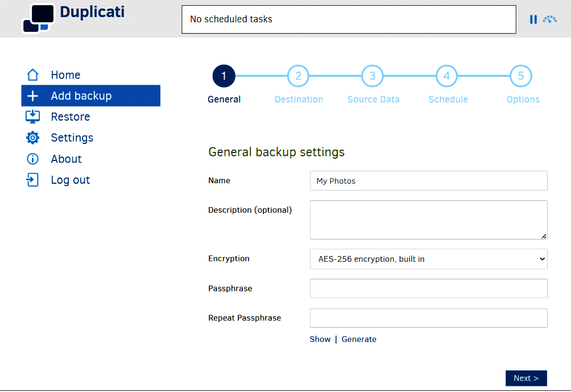571x392 pixels.
Task: Open the Encryption dropdown
Action: point(428,259)
